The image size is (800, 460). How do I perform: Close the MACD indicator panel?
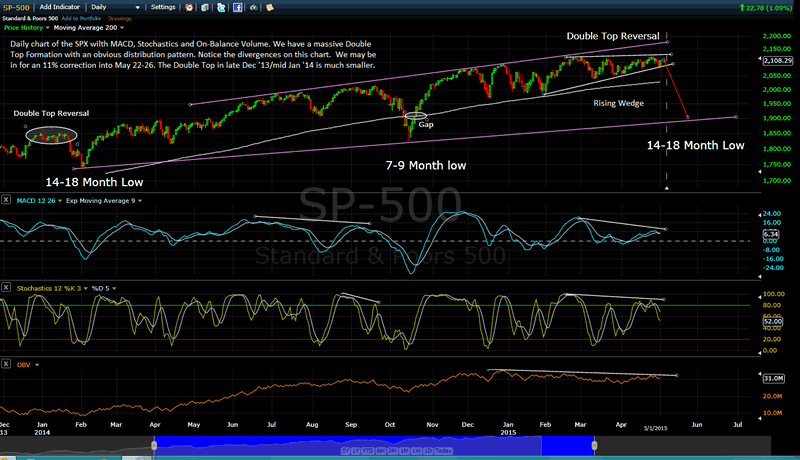click(x=7, y=201)
